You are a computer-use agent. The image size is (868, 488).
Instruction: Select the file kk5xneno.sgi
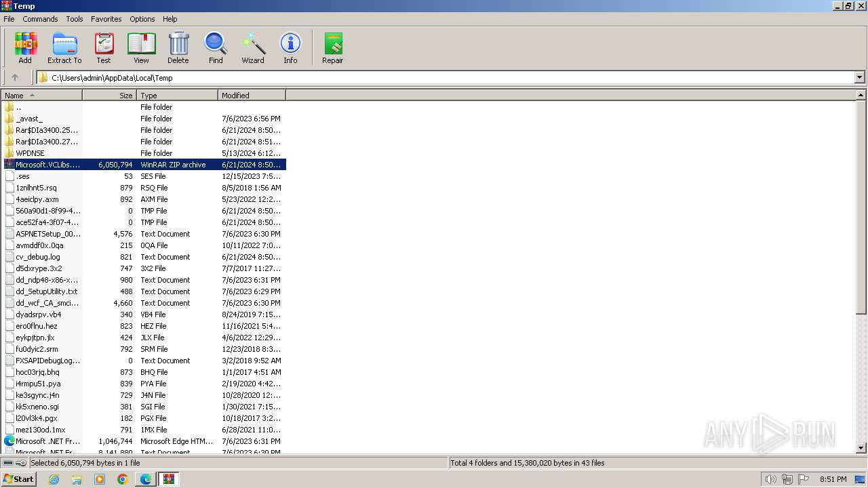pyautogui.click(x=37, y=407)
